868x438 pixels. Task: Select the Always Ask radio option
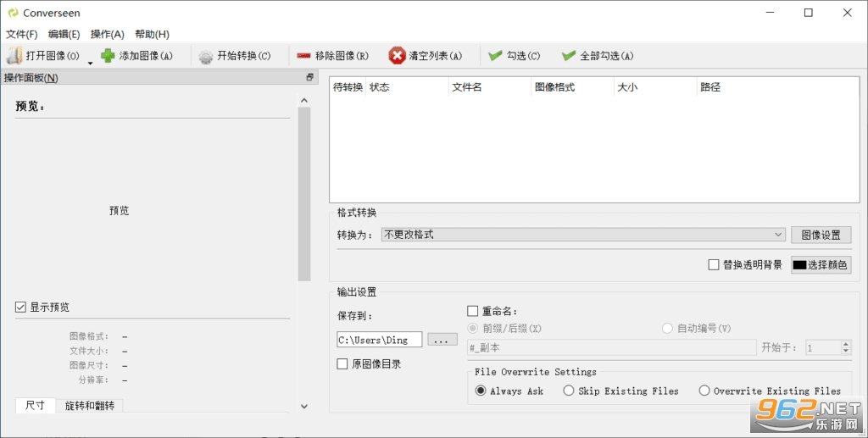coord(481,391)
